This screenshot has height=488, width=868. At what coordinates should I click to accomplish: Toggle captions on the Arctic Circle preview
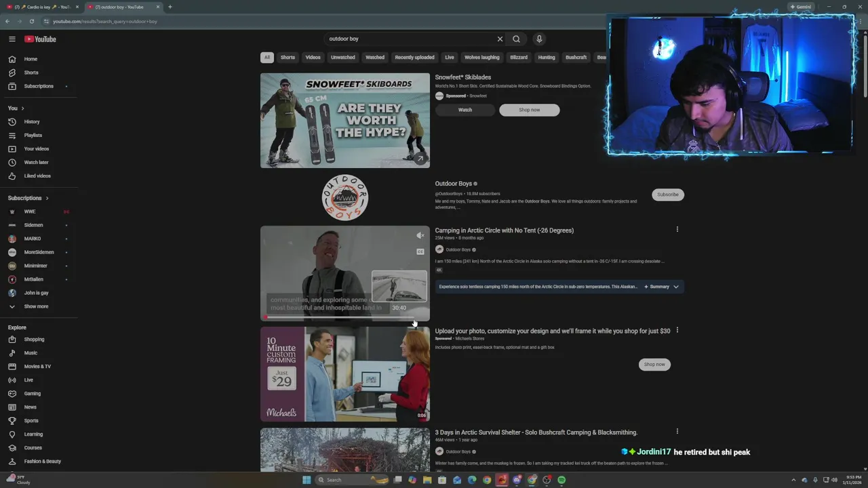pos(420,251)
